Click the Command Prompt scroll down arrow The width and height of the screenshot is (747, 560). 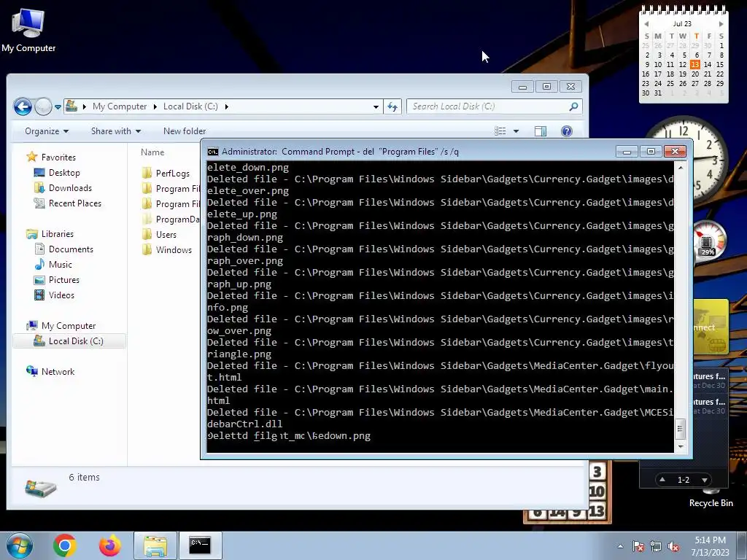[681, 447]
